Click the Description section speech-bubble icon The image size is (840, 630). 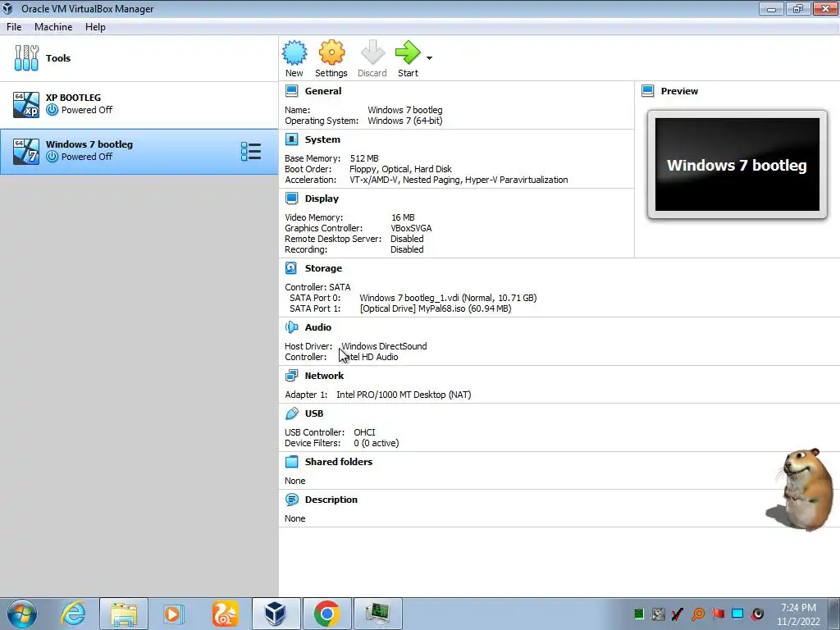point(291,500)
